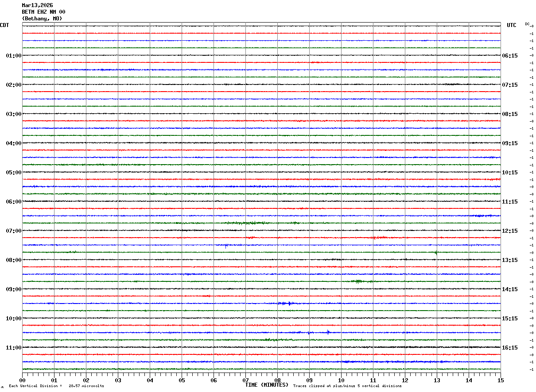Click the green spike at minute 13 in the 07:00 hour
Viewport: 536px width, 392px height.
click(436, 253)
